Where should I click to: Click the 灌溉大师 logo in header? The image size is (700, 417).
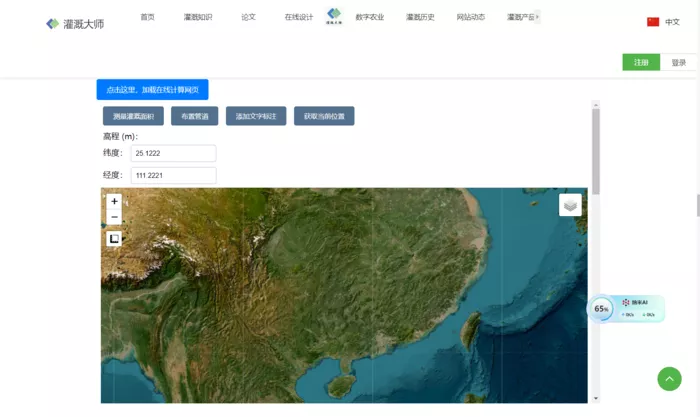pyautogui.click(x=75, y=24)
